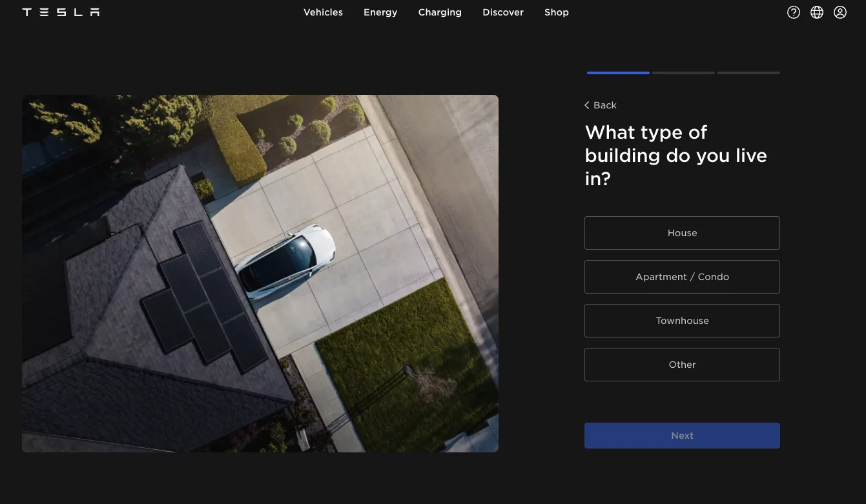Click the first blue progress step bar
Viewport: 866px width, 504px height.
point(618,73)
